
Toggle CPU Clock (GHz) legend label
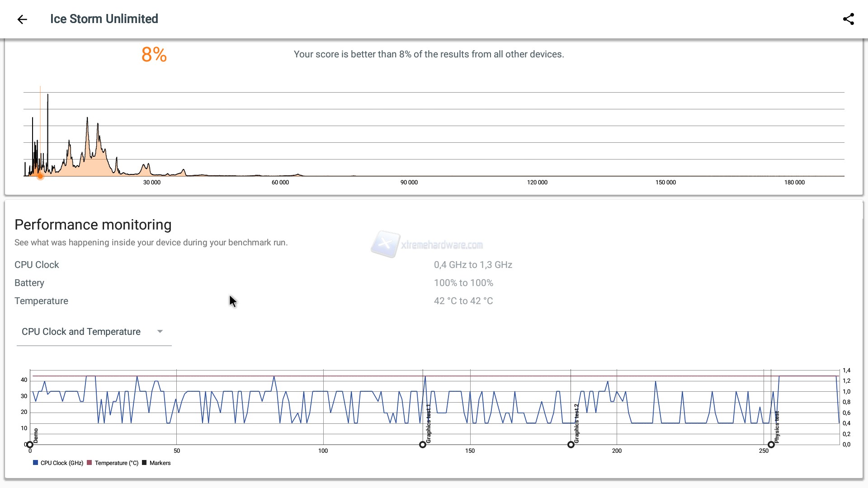[x=62, y=463]
